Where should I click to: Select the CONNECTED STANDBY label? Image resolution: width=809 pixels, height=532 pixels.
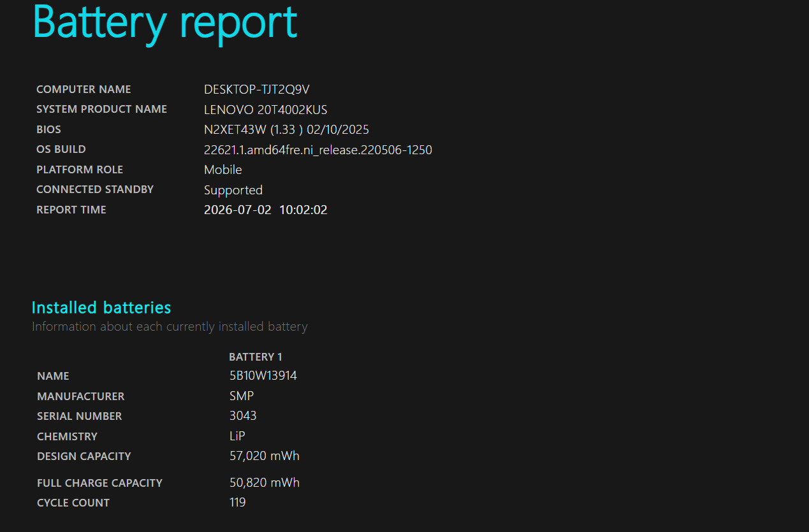pos(95,189)
